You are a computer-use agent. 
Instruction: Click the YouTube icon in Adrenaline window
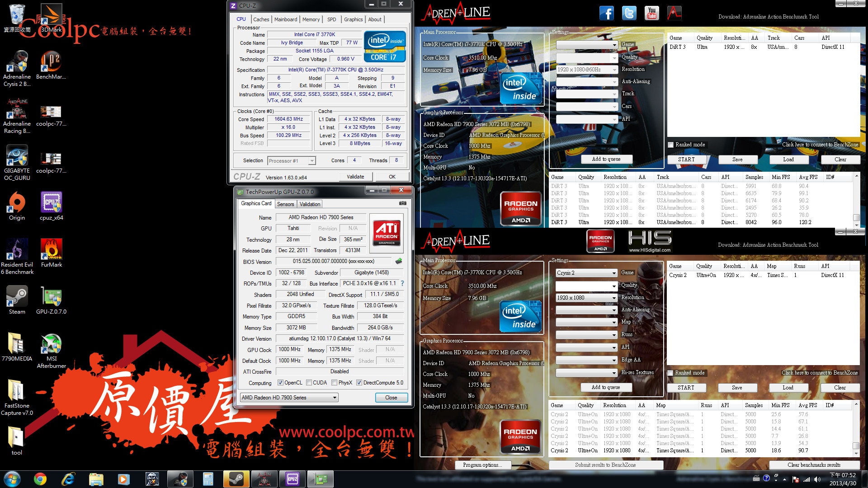pos(652,13)
